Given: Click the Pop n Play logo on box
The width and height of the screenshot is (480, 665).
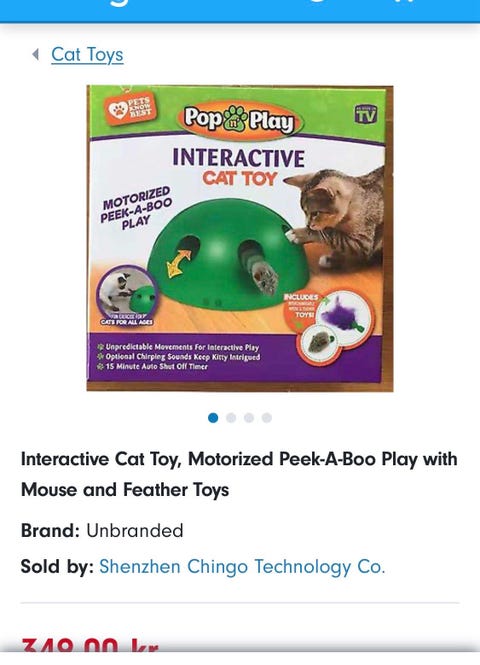Looking at the screenshot, I should tap(238, 120).
